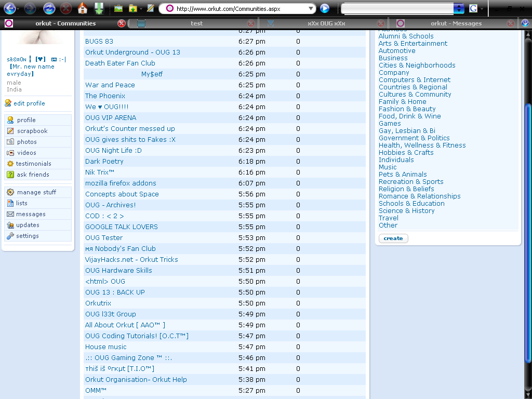Click the notepad pencil toolbar icon
The height and width of the screenshot is (399, 532).
click(150, 8)
